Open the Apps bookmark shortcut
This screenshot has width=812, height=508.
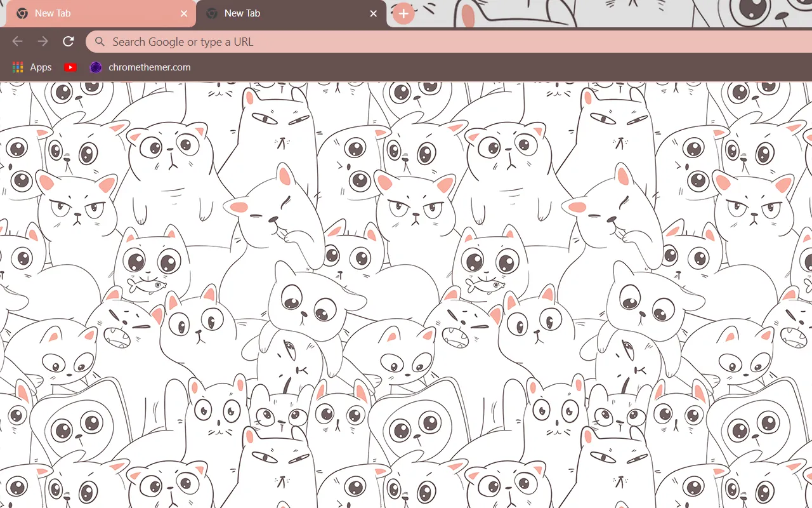pos(32,67)
